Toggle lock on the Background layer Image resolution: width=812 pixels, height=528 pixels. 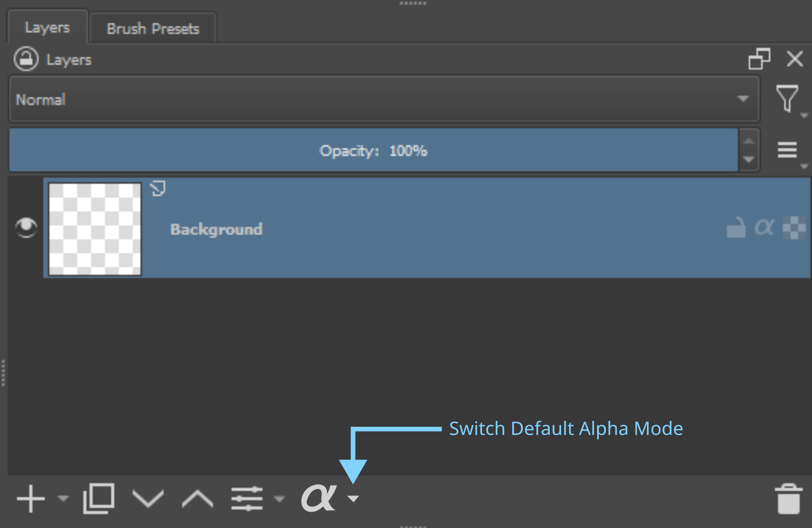coord(736,228)
